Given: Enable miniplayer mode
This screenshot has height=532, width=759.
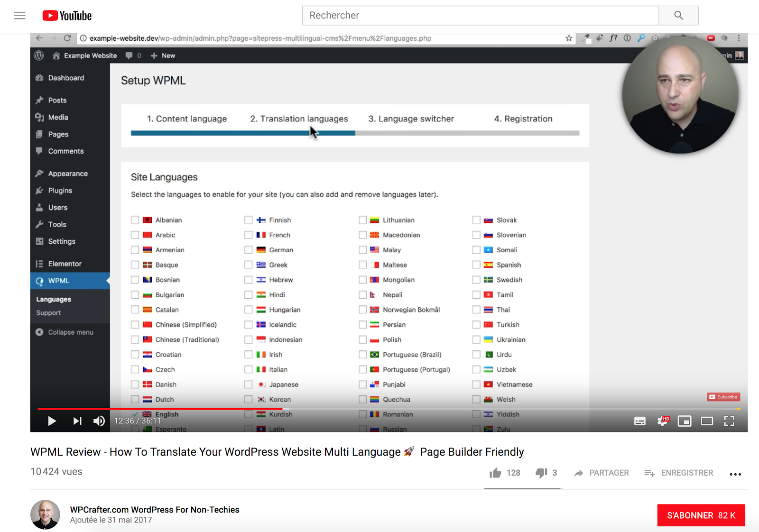Looking at the screenshot, I should (x=685, y=421).
